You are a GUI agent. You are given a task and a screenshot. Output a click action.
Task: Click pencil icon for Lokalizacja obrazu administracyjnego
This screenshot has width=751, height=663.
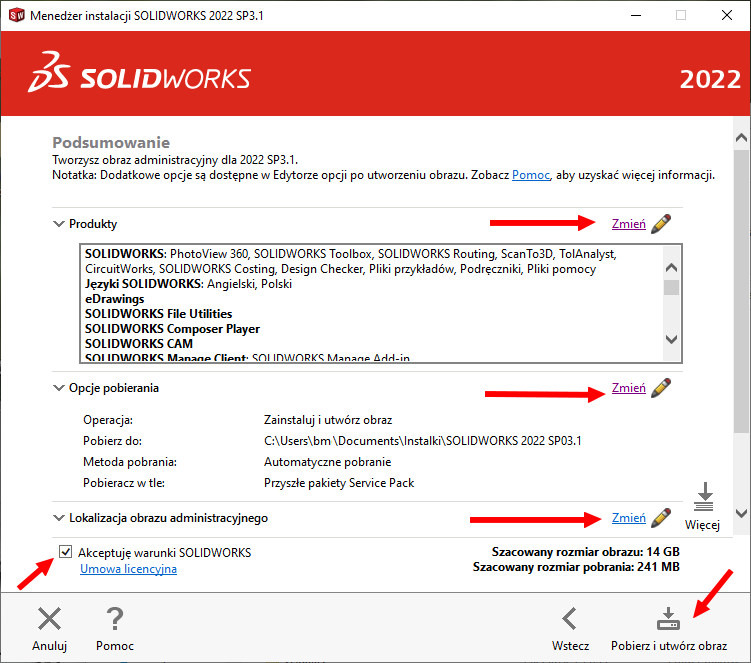click(x=661, y=518)
